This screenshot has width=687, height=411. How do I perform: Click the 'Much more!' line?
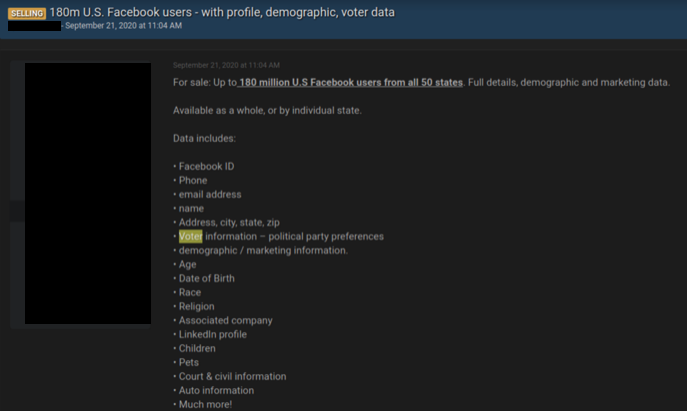pos(205,405)
